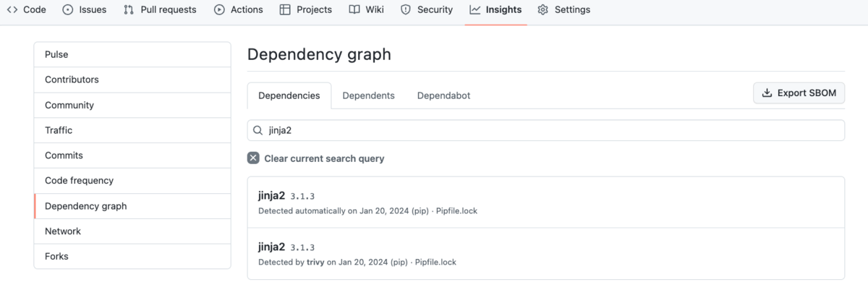
Task: Select the Dependencies tab
Action: click(289, 95)
